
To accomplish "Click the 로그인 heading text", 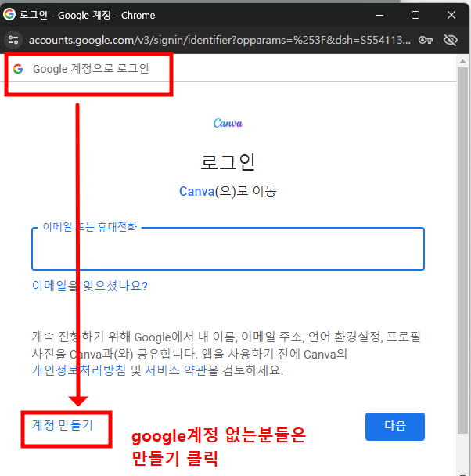I will (228, 162).
